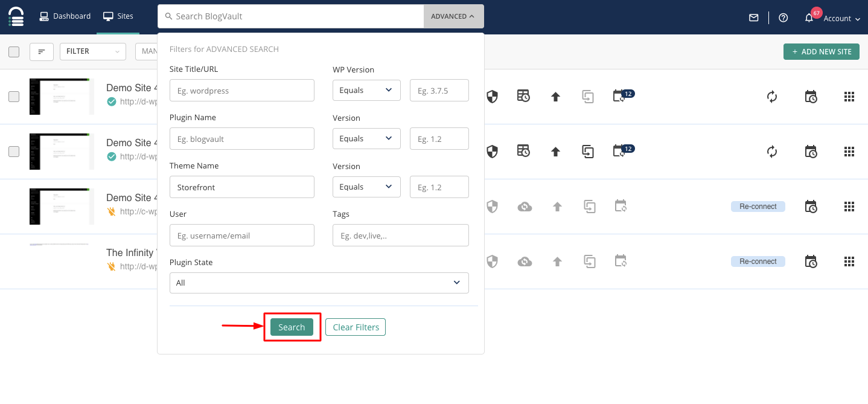Toggle the select-all sites checkbox
The height and width of the screenshot is (404, 868).
[14, 52]
